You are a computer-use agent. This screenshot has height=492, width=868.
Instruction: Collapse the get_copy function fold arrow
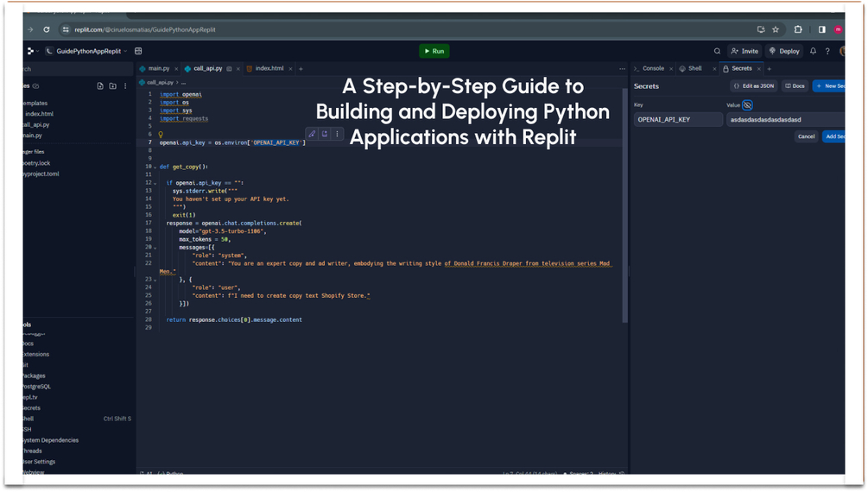155,167
